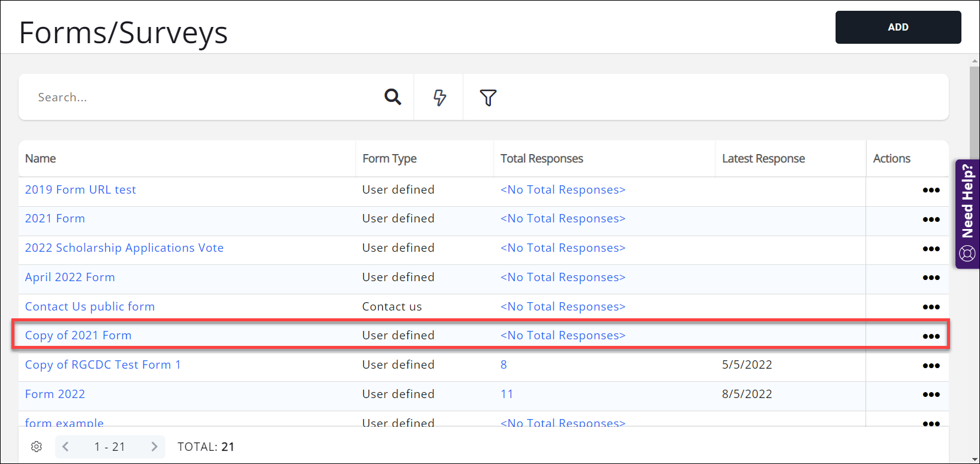Click the Search input field
Screen dimensions: 980x464
204,97
